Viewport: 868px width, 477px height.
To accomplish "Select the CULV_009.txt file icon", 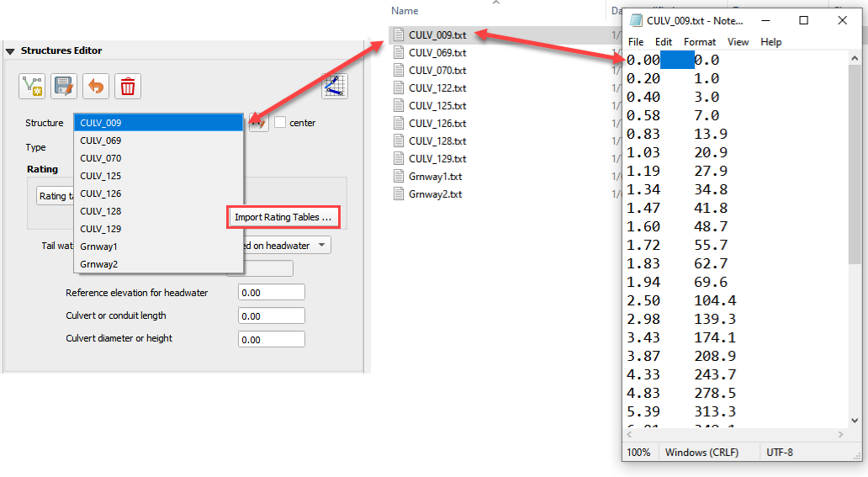I will click(400, 35).
